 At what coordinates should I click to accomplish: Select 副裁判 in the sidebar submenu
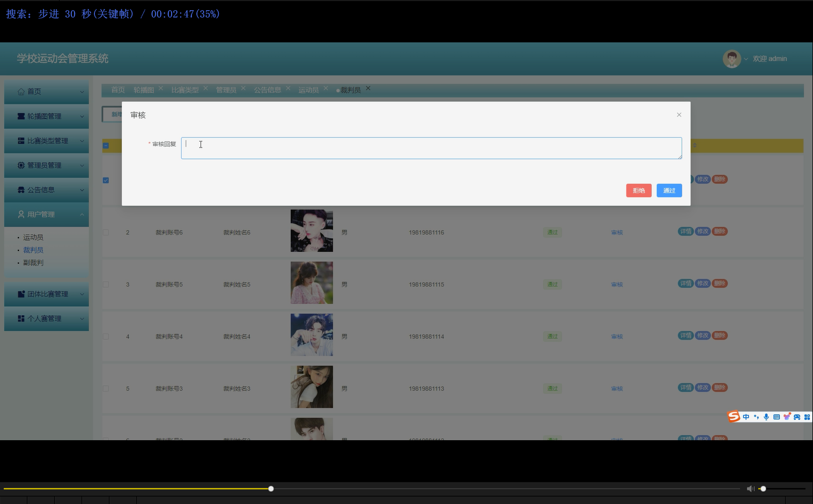pos(33,263)
